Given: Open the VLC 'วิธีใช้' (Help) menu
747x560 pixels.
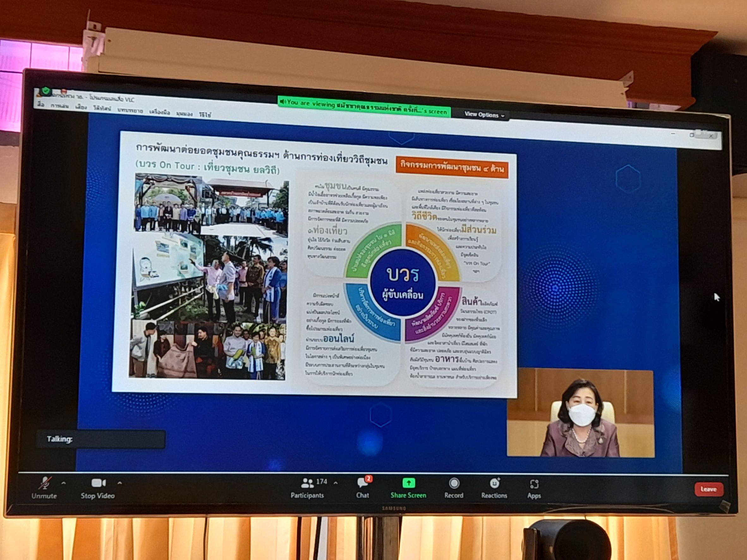Looking at the screenshot, I should 205,115.
